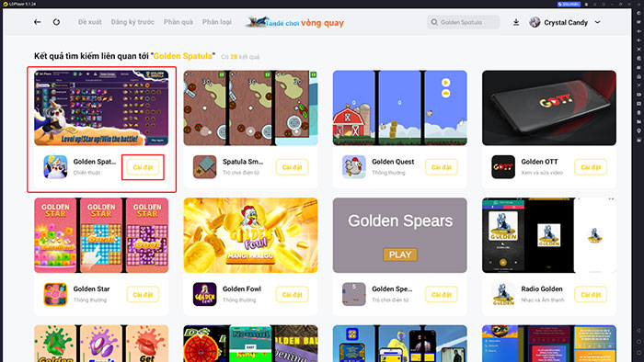This screenshot has width=644, height=362.
Task: Click the Radio Golden app icon
Action: pyautogui.click(x=503, y=294)
